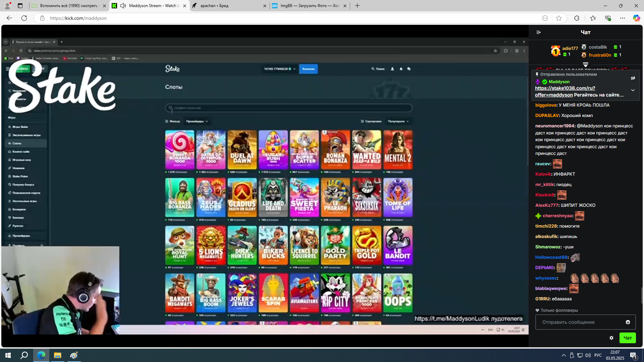Click the AlexKz777 username in chat
644x362 pixels.
547,205
